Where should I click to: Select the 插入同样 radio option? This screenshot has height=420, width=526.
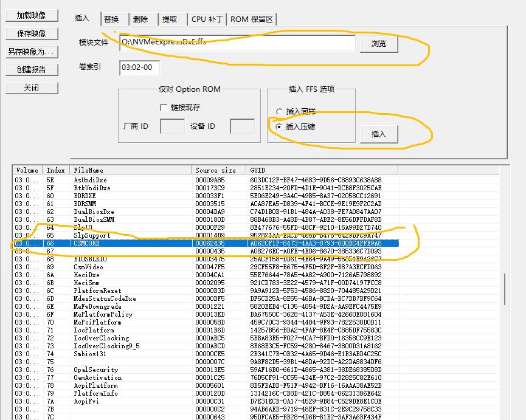coord(279,112)
